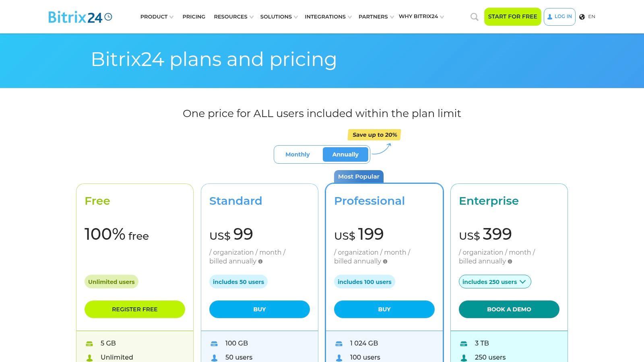Click the search magnifier icon
644x362 pixels.
(474, 17)
